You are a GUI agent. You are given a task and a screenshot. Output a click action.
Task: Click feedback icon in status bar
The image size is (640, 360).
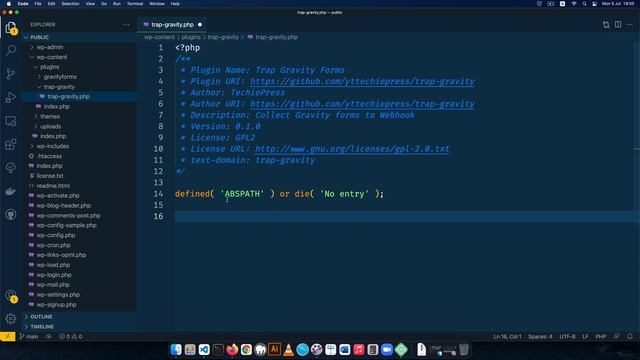(617, 337)
